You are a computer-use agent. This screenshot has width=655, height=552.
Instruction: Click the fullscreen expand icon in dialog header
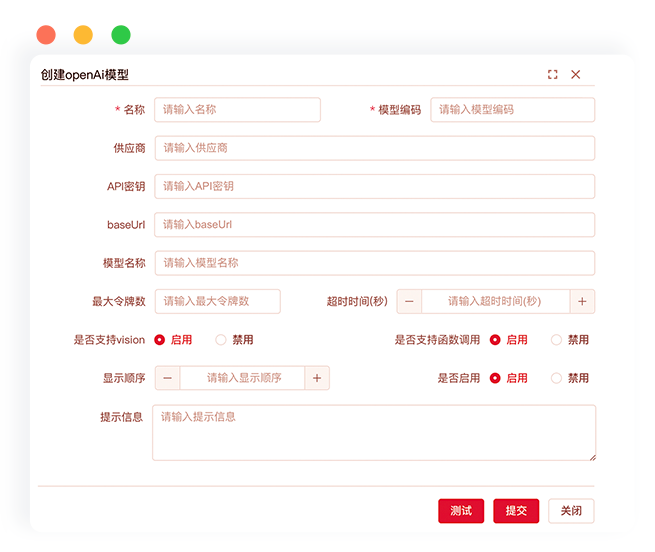pos(552,74)
